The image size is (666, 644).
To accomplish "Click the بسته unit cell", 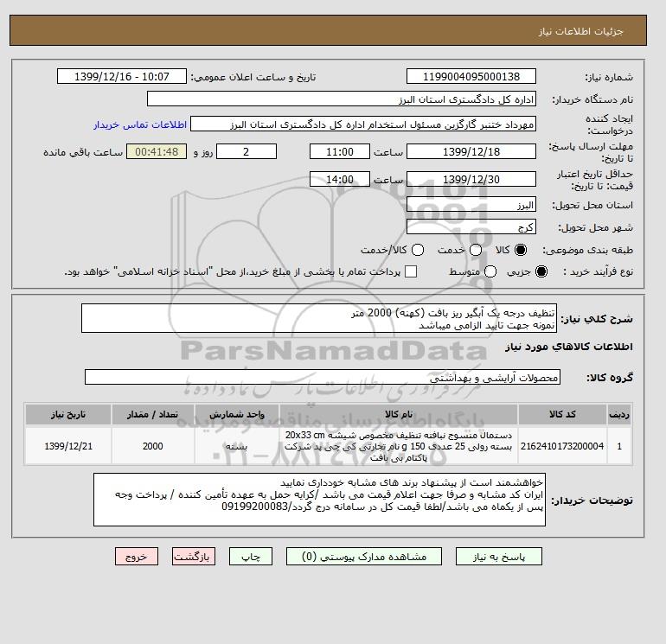I will click(x=237, y=446).
